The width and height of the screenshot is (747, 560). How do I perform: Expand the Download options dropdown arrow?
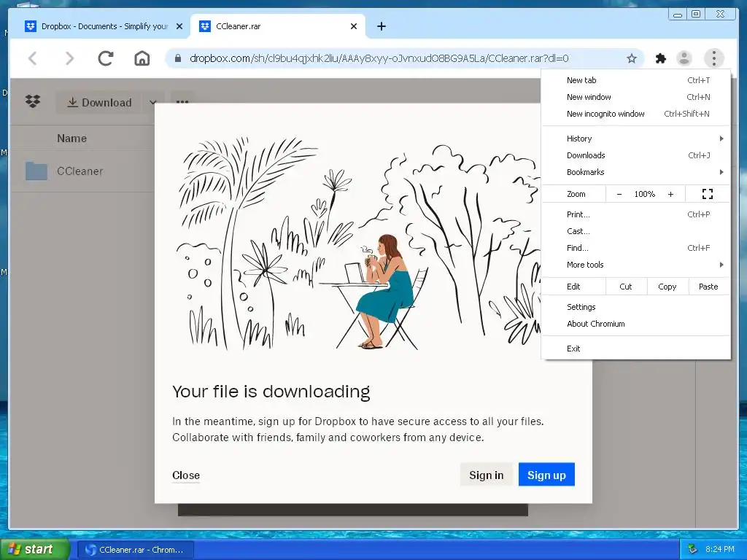point(153,102)
